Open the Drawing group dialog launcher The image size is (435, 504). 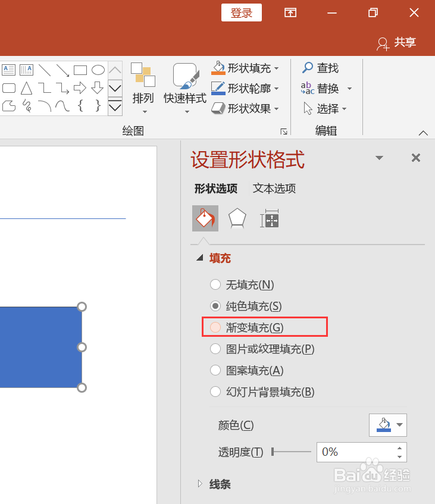(284, 132)
